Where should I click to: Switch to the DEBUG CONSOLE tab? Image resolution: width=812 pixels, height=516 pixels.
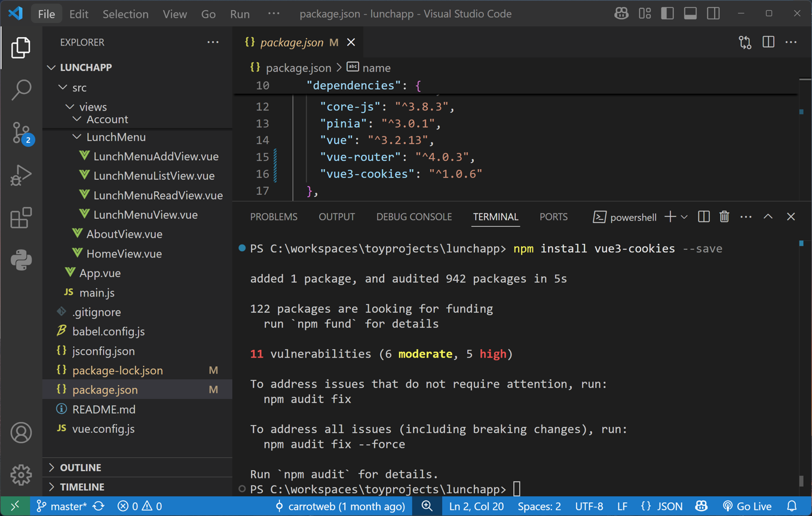413,217
